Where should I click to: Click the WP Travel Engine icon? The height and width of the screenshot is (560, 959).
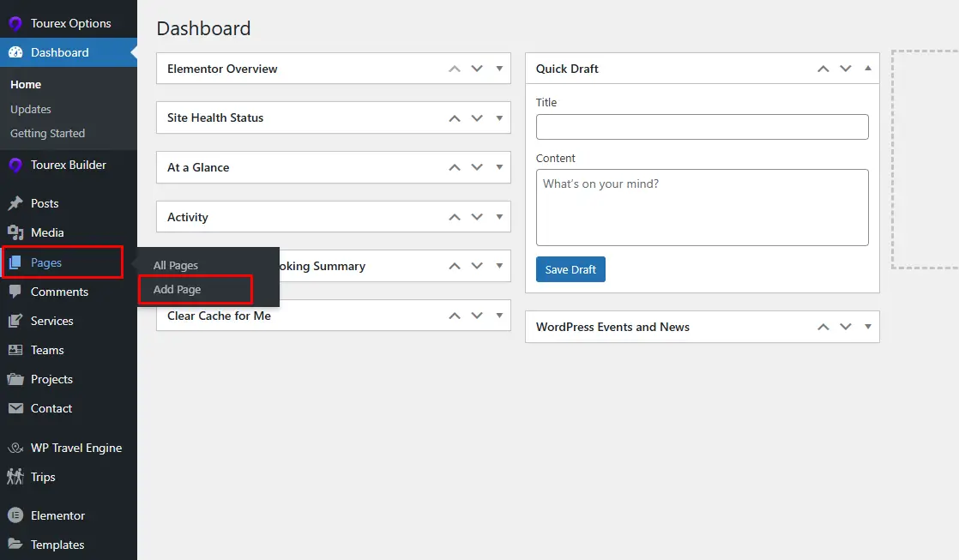point(15,449)
